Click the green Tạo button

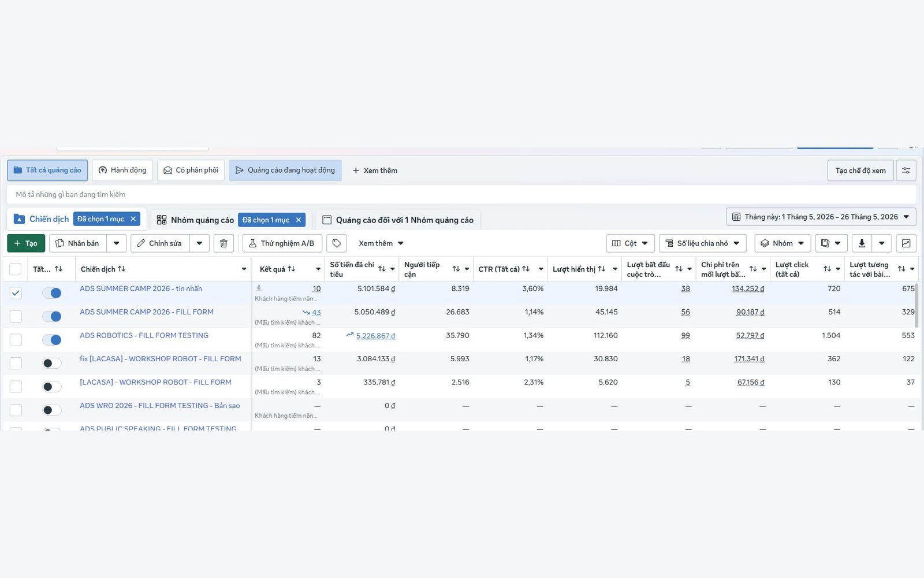pyautogui.click(x=26, y=243)
